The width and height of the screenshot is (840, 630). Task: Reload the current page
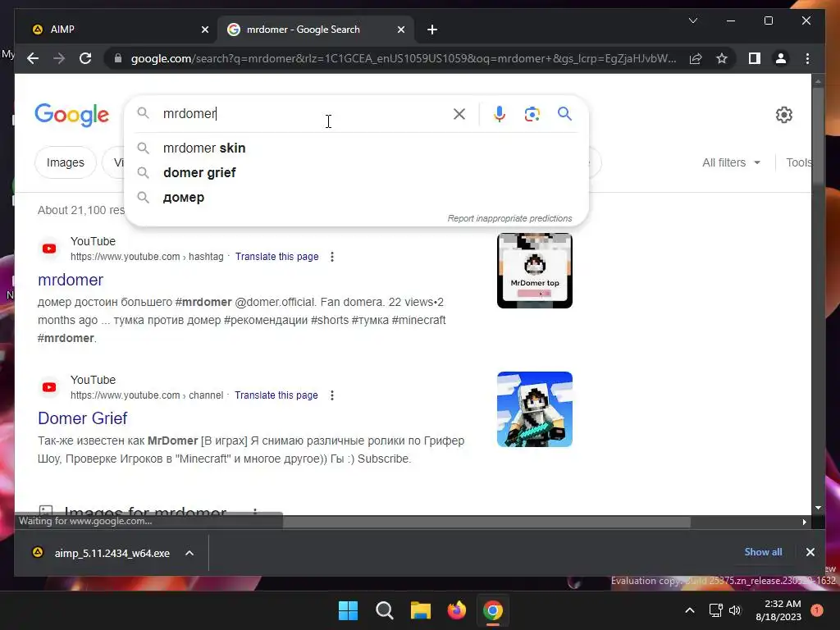pyautogui.click(x=85, y=58)
